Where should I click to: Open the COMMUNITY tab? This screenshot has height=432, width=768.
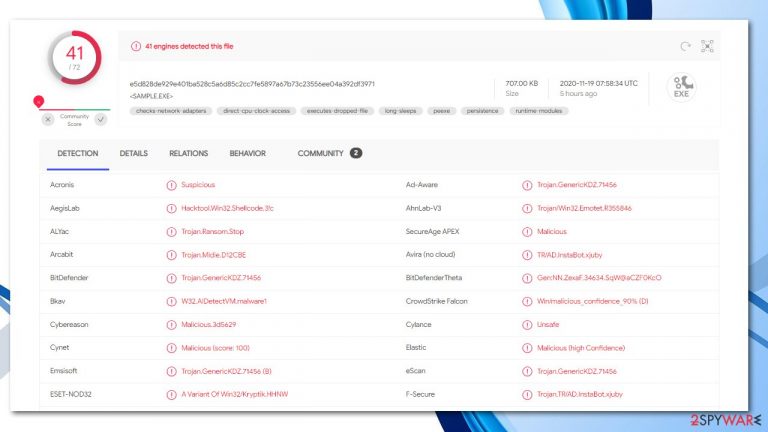[x=320, y=153]
